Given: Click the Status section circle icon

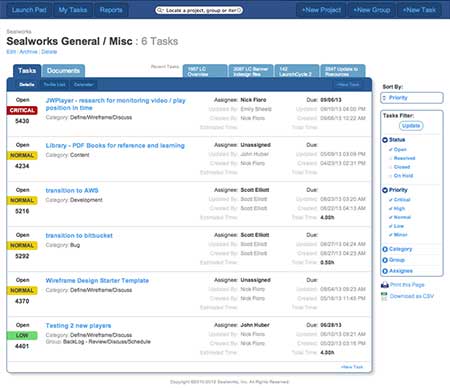Looking at the screenshot, I should coord(385,140).
